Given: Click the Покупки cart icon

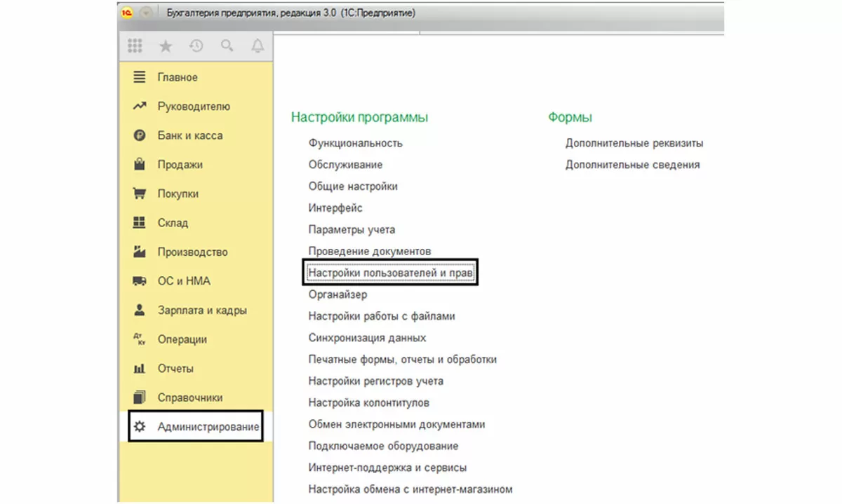Looking at the screenshot, I should point(140,193).
